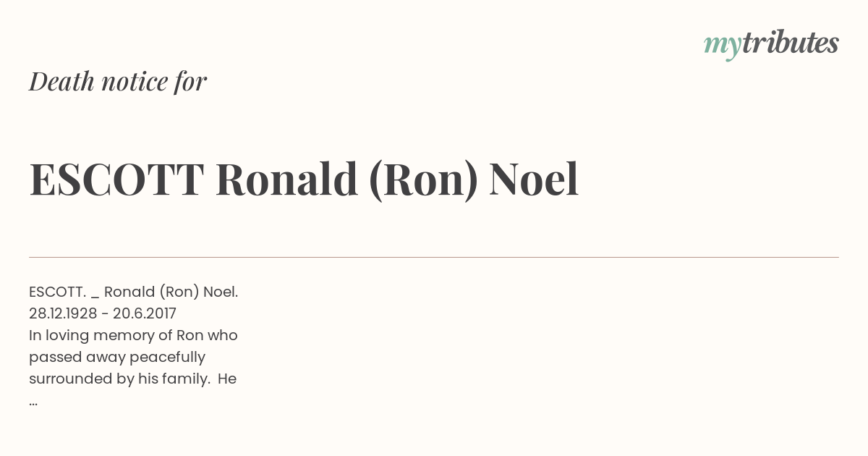The height and width of the screenshot is (456, 868).
Task: Click the horizontal divider line
Action: [x=434, y=257]
